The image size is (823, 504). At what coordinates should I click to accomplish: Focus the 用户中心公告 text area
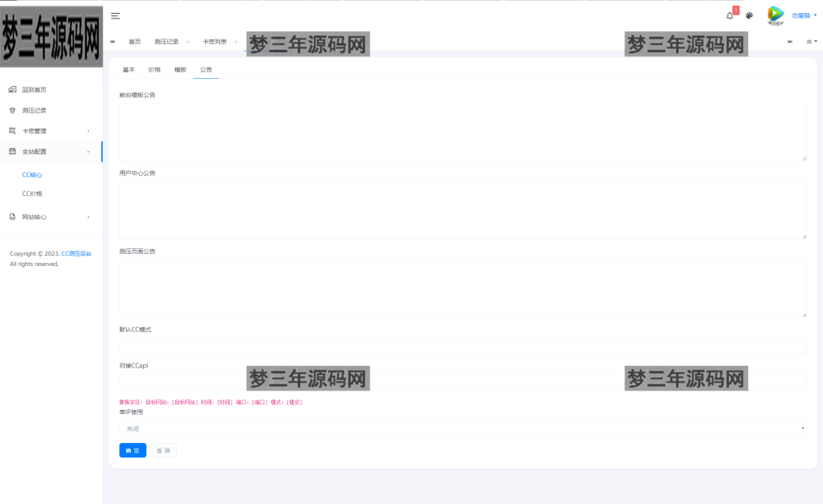(462, 211)
